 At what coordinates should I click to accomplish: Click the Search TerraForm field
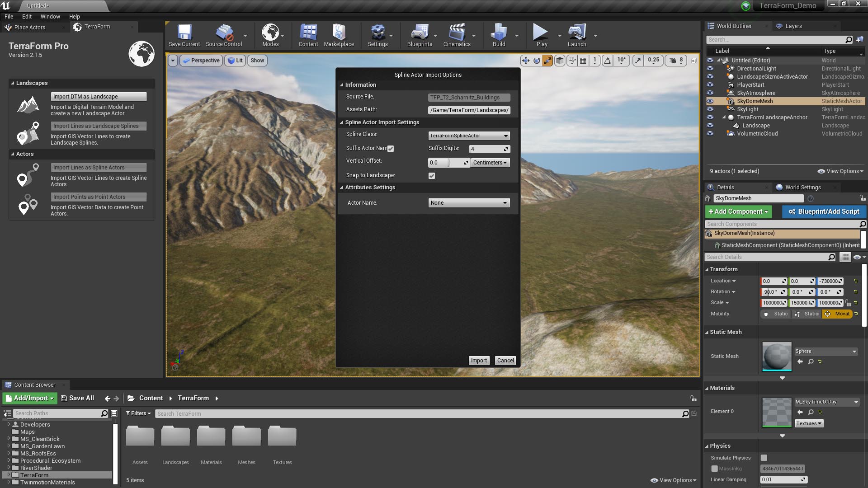click(423, 413)
